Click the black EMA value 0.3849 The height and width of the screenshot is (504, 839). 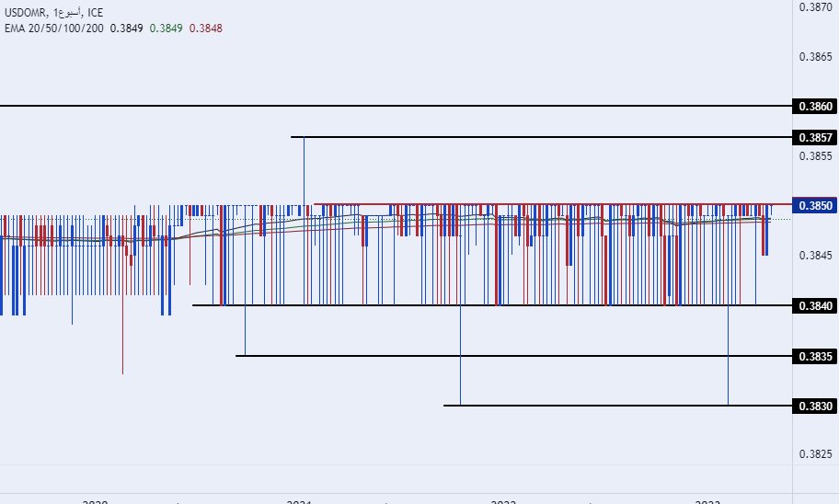pos(126,29)
